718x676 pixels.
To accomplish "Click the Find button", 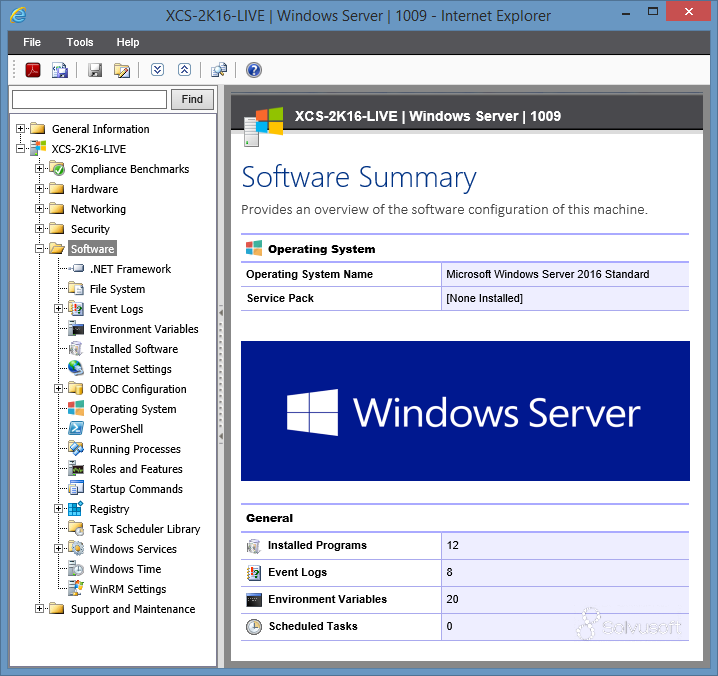I will point(192,99).
